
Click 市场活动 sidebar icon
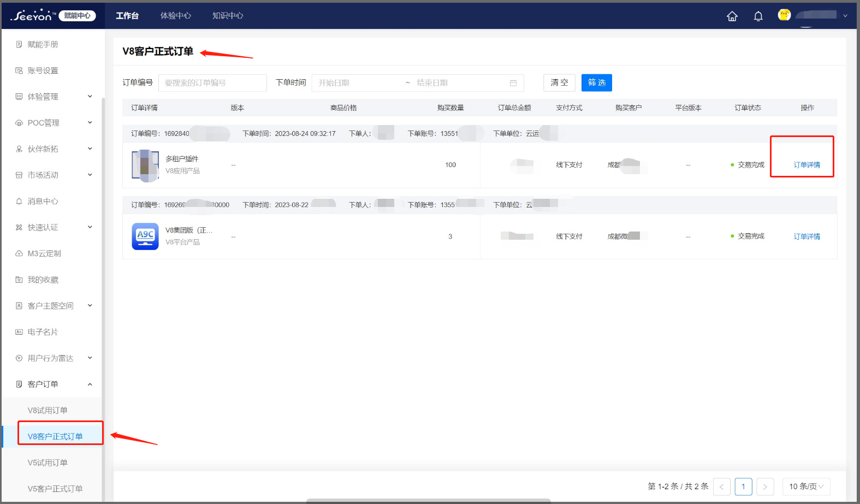[19, 175]
